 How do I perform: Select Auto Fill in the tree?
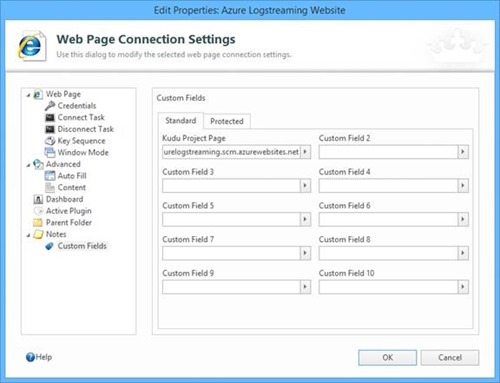72,176
